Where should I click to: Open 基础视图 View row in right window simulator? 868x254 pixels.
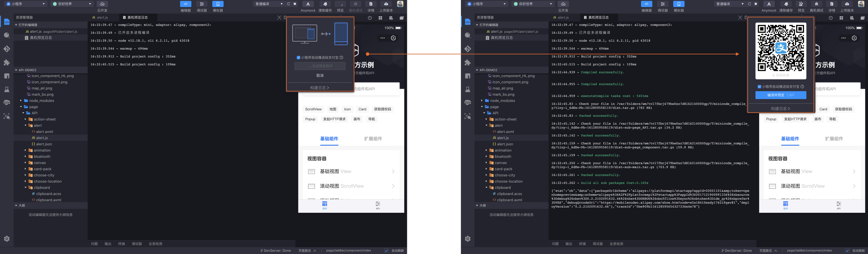pyautogui.click(x=813, y=172)
